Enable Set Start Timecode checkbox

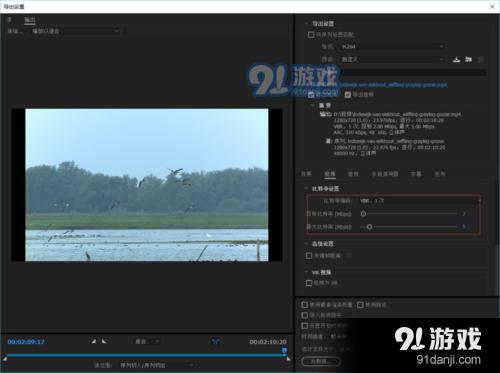pos(304,325)
